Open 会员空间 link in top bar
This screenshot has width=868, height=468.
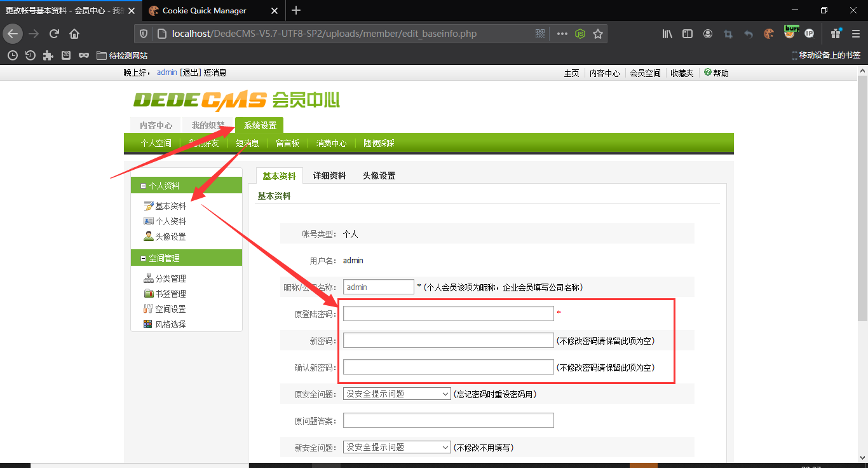pos(645,73)
